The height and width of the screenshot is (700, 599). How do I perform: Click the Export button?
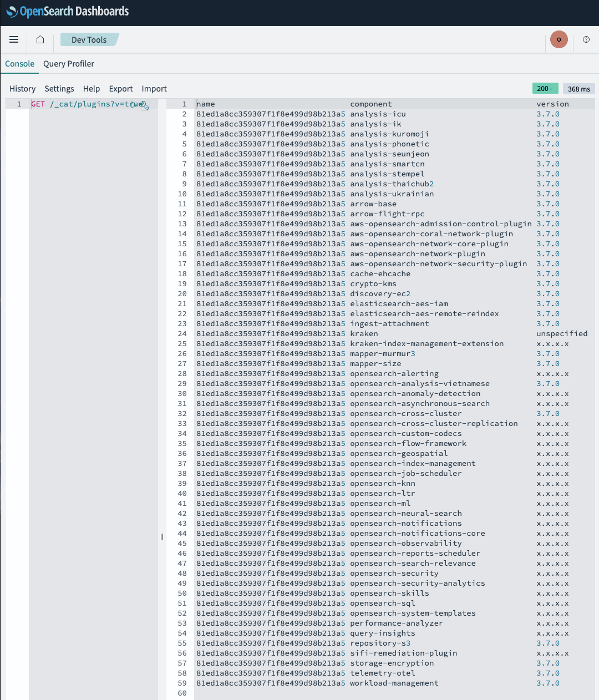(x=121, y=89)
